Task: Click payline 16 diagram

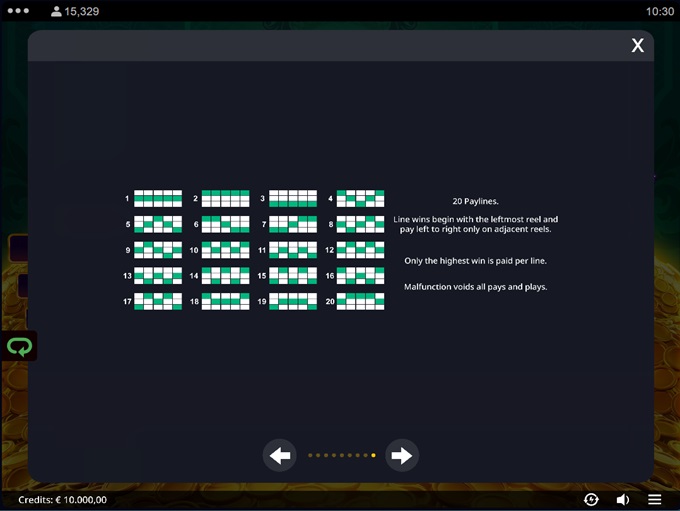Action: [360, 275]
